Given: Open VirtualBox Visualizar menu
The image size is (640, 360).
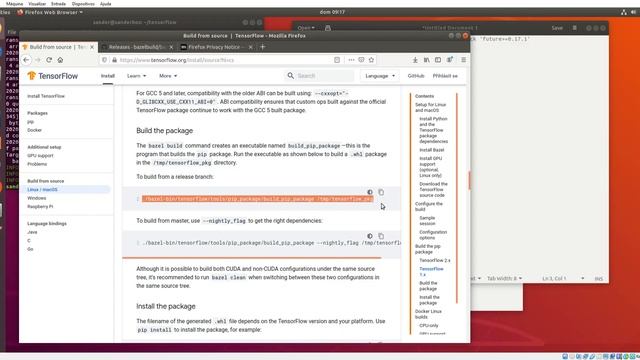Looking at the screenshot, I should click(x=37, y=4).
